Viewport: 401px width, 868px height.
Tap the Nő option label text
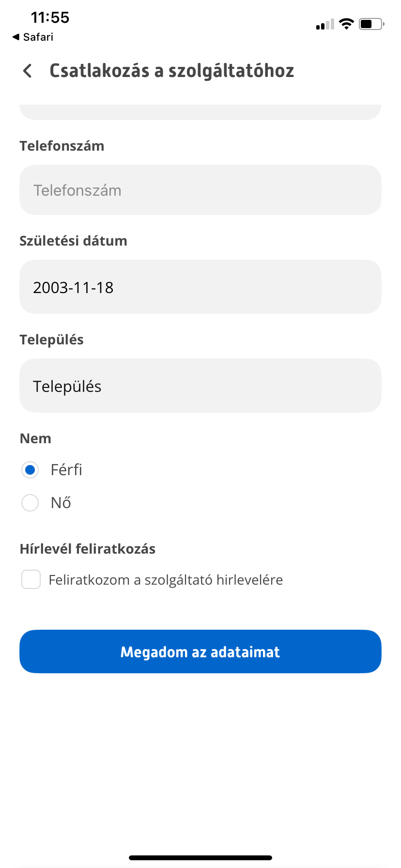click(61, 503)
